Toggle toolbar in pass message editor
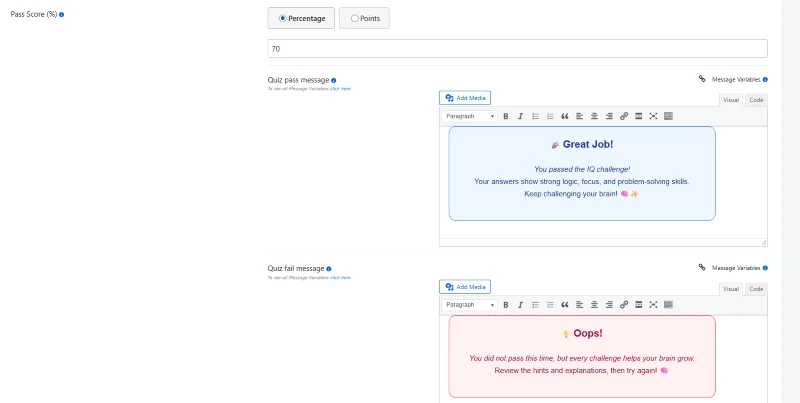The height and width of the screenshot is (403, 800). (x=668, y=116)
